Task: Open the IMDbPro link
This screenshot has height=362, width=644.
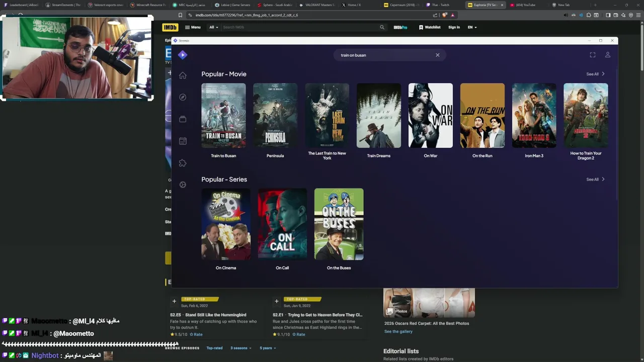Action: click(400, 27)
